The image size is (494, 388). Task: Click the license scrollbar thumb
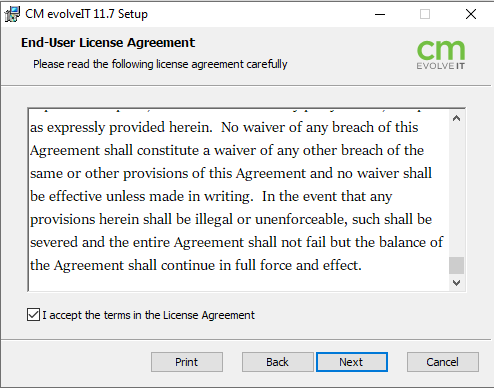tap(456, 265)
